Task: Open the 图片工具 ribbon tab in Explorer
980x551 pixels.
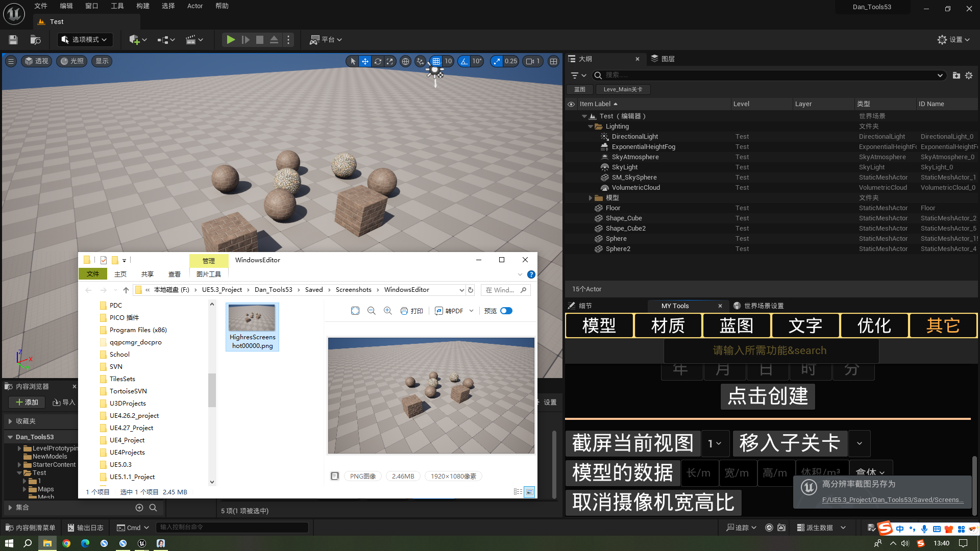Action: 209,274
